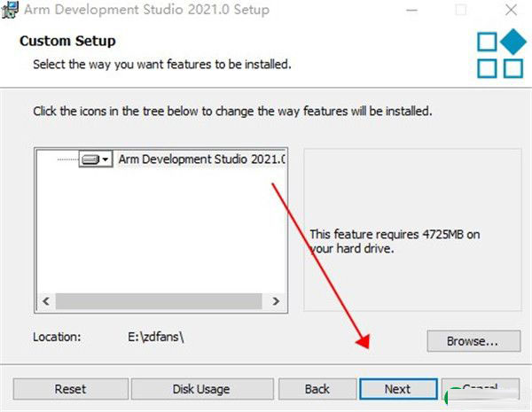Go Back to the previous step

coord(317,389)
